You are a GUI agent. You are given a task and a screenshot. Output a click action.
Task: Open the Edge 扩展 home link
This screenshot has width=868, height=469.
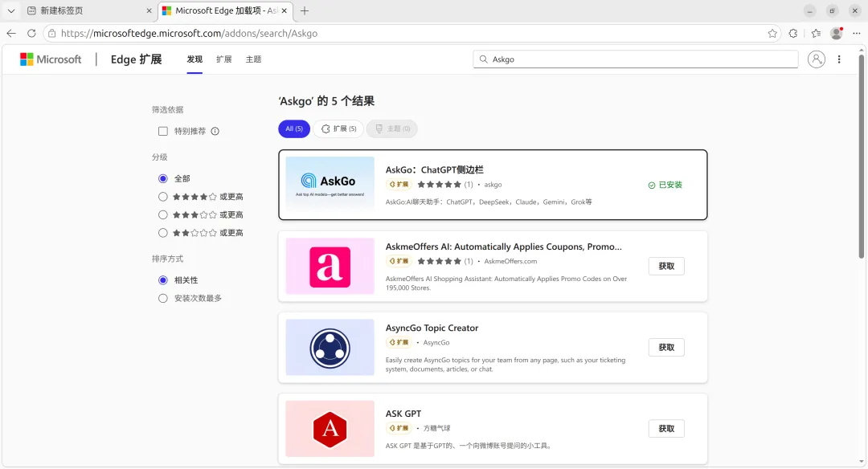coord(136,59)
